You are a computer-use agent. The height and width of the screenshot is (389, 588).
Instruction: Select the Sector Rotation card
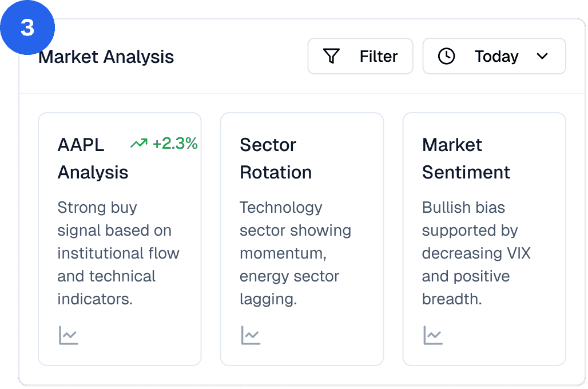[302, 239]
